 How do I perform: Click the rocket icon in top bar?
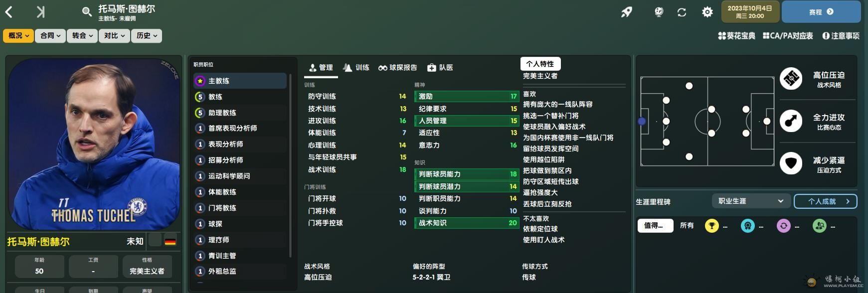click(627, 12)
